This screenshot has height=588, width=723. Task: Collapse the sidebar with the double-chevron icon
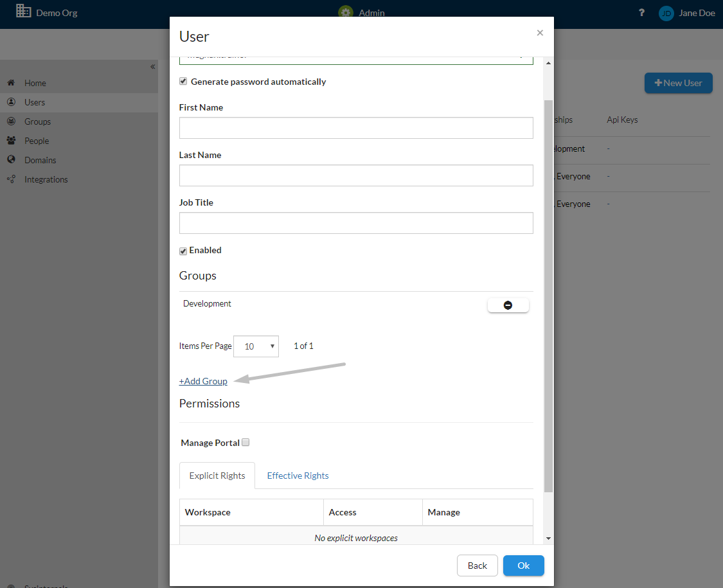pyautogui.click(x=152, y=67)
